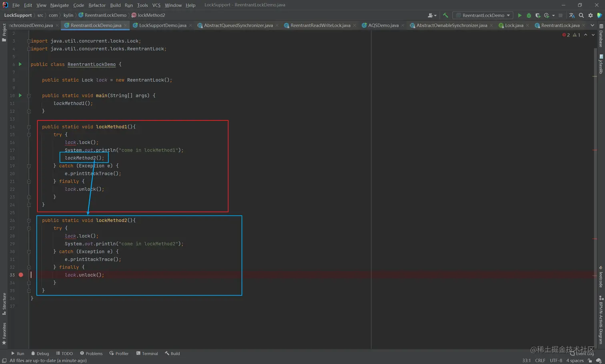
Task: Close the ReentrantLockDemo.java tab
Action: click(126, 25)
